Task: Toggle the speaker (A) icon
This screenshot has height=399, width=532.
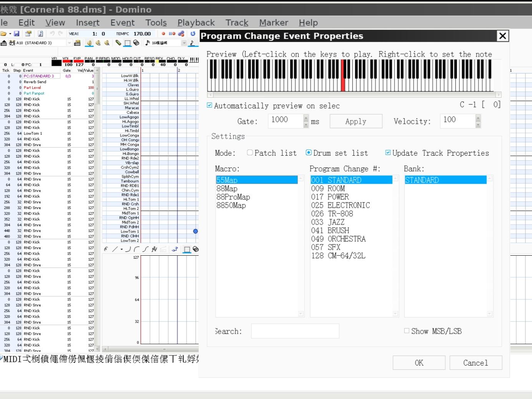Action: 107,43
